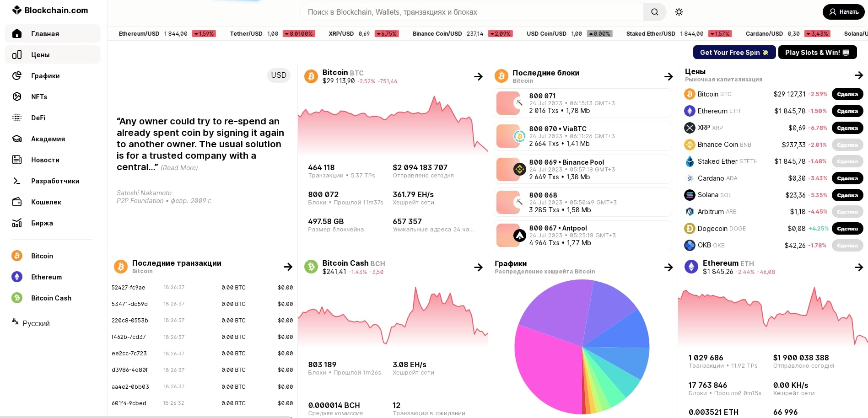Open block 800 071
The height and width of the screenshot is (418, 868).
[x=583, y=103]
